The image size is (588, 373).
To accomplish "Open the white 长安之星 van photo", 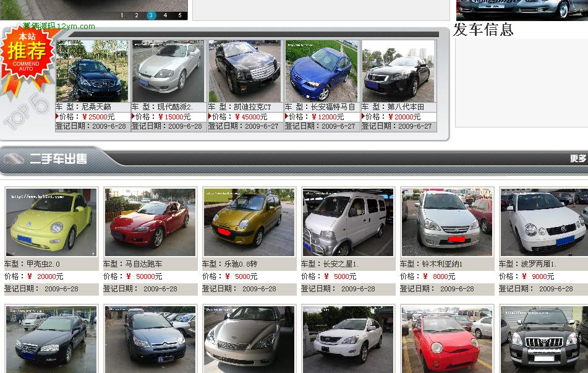I will (348, 222).
